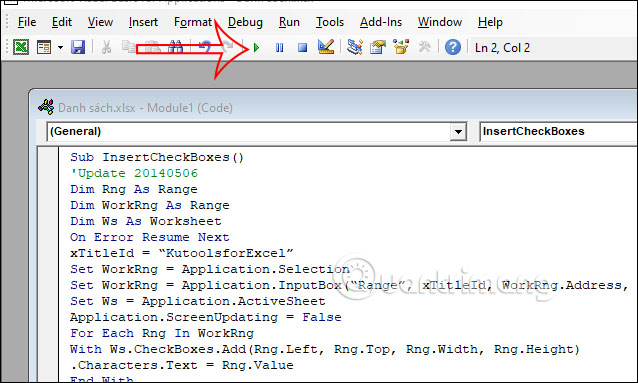The height and width of the screenshot is (383, 638).
Task: Open the Format menu
Action: tap(193, 22)
